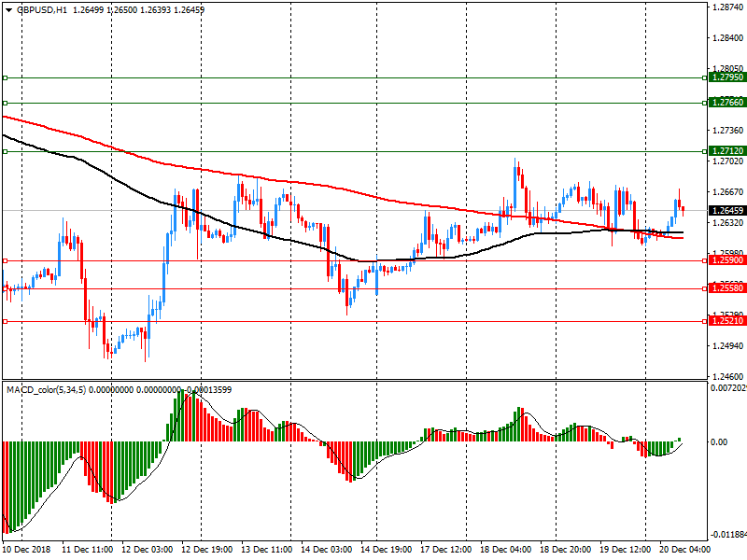
Task: Click the 1.24940 price scale value
Action: coord(727,345)
